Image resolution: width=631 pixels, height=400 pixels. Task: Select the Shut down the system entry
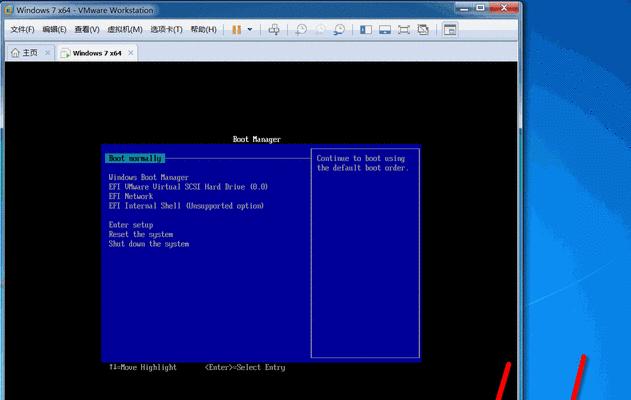click(148, 244)
